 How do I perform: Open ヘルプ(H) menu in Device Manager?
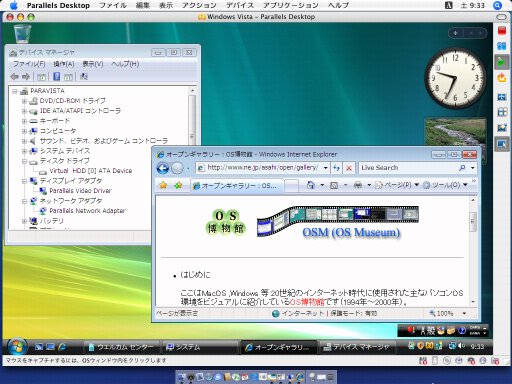[125, 64]
